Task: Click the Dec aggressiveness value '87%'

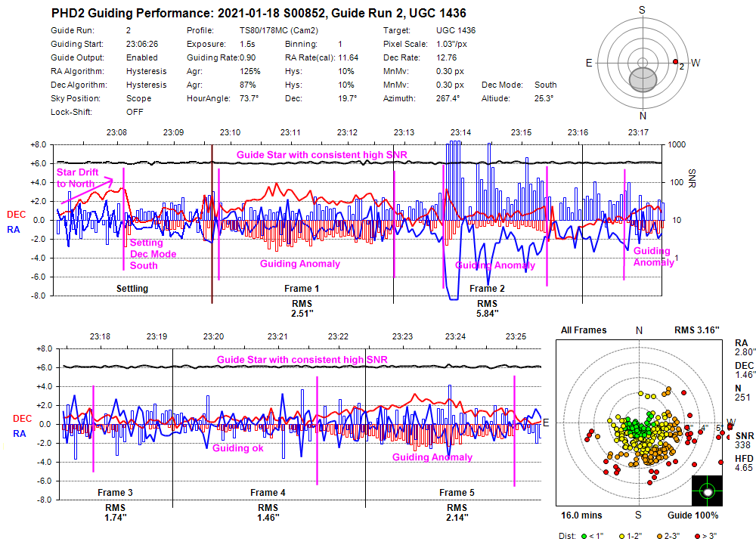Action: pos(248,85)
